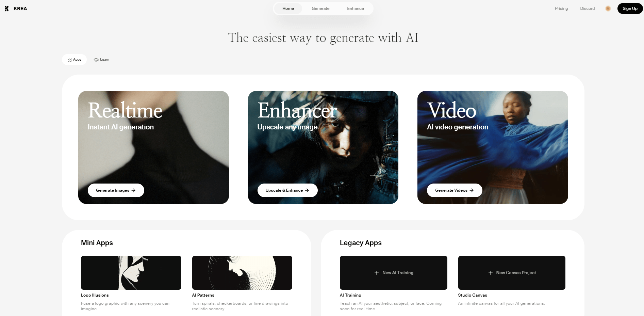Viewport: 644px width, 316px height.
Task: Open the Discord link
Action: (588, 9)
